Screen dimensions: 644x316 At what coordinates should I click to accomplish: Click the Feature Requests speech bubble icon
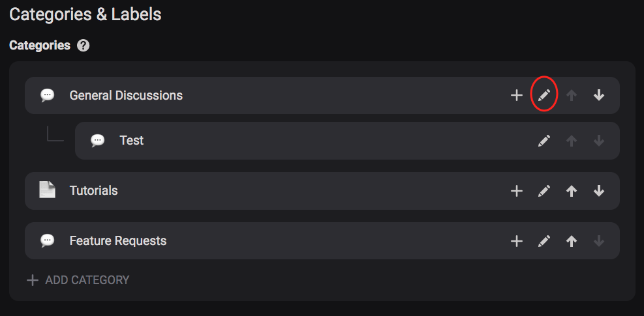pyautogui.click(x=47, y=240)
